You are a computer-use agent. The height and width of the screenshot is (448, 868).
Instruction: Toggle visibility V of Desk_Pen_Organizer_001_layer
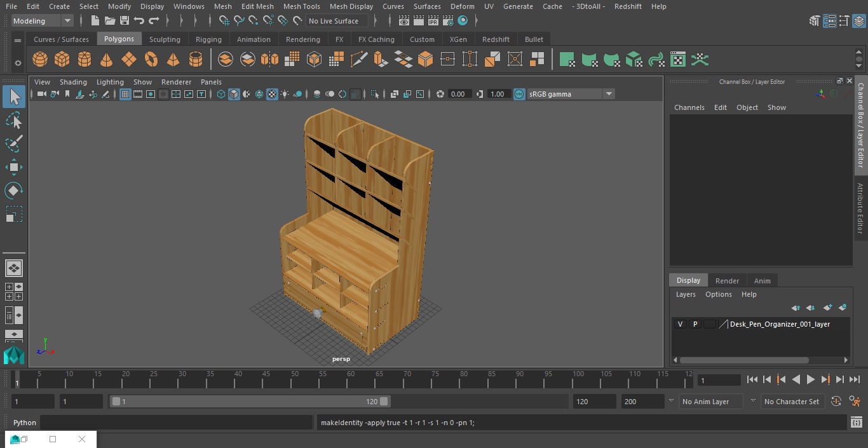pyautogui.click(x=681, y=324)
